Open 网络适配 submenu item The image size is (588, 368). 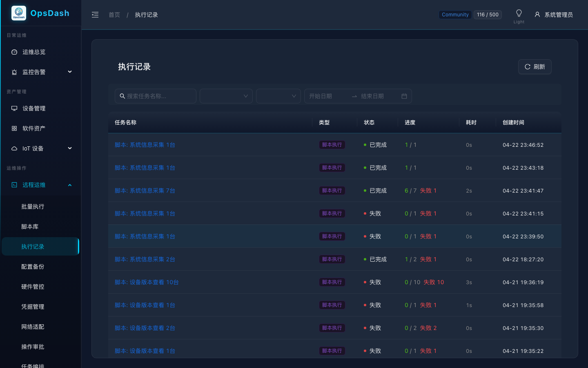40,327
